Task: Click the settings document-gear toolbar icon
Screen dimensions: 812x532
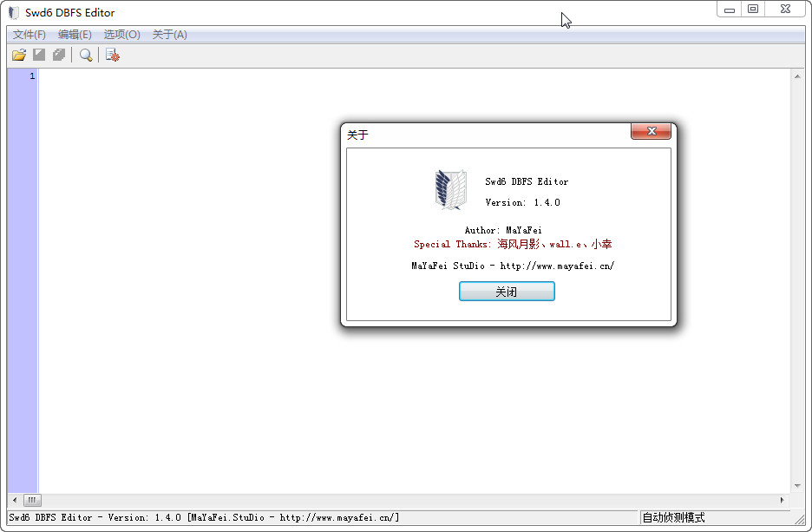Action: pyautogui.click(x=112, y=56)
